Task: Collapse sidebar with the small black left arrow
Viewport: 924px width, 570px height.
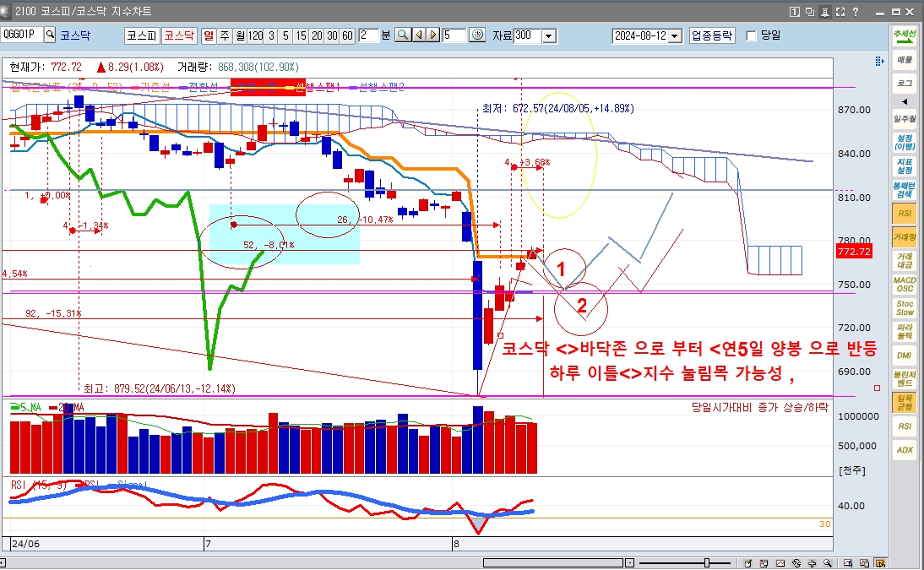Action: (x=905, y=101)
